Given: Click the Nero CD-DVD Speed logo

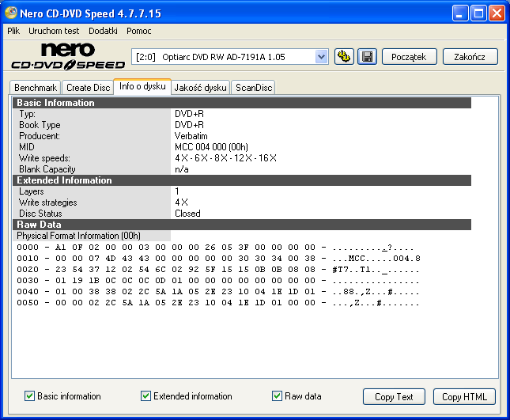Looking at the screenshot, I should coord(68,56).
